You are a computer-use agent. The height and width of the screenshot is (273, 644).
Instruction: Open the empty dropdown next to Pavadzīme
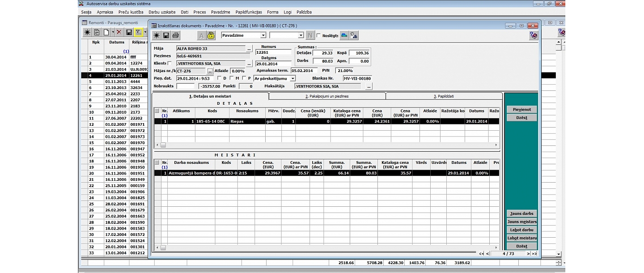tap(301, 35)
